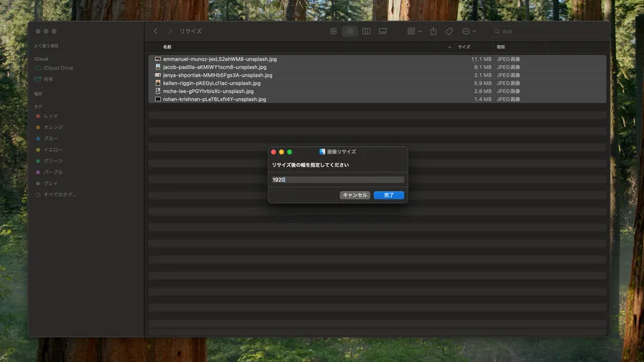
Task: Switch Finder to icon grid view
Action: (333, 31)
